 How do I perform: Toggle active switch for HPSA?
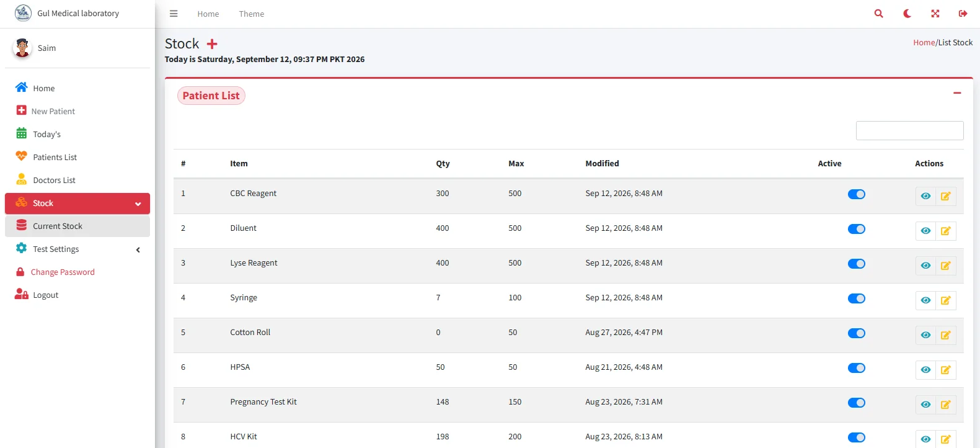[857, 368]
